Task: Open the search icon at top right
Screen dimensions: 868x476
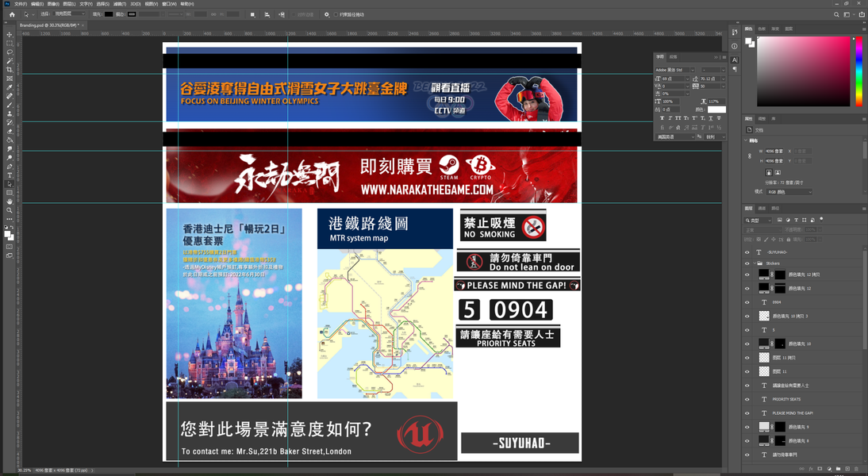Action: pos(836,14)
